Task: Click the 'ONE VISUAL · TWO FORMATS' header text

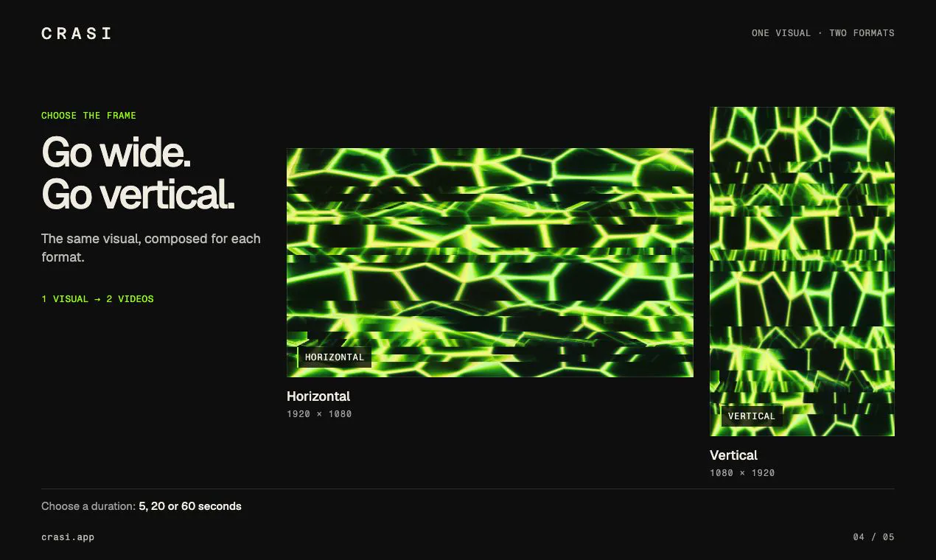Action: [x=823, y=33]
